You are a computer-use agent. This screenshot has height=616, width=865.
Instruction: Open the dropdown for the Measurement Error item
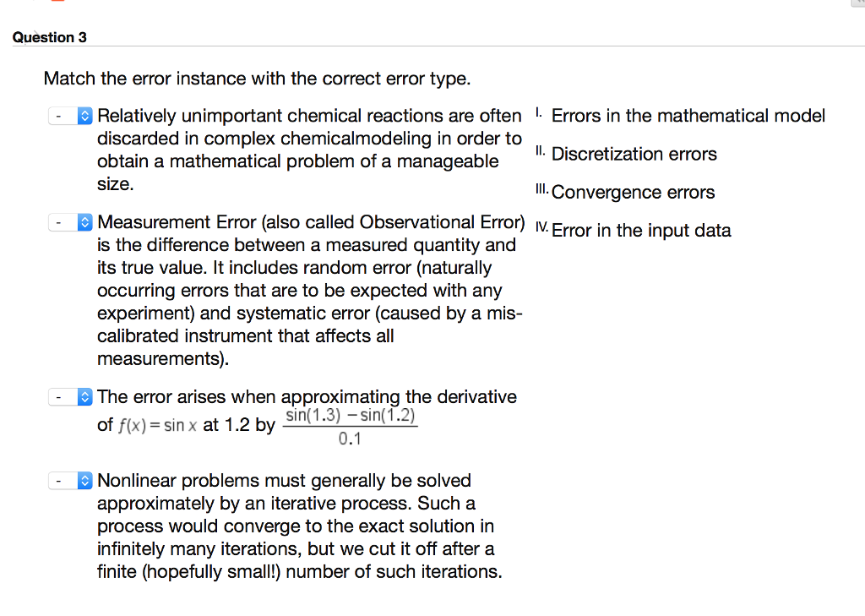[x=71, y=222]
